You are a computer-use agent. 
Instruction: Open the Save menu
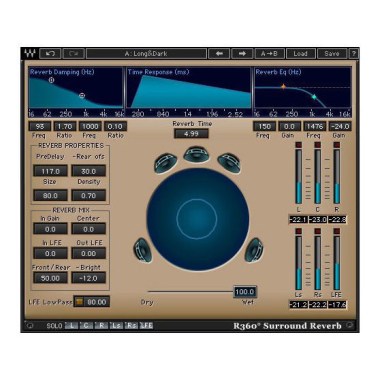[x=332, y=54]
